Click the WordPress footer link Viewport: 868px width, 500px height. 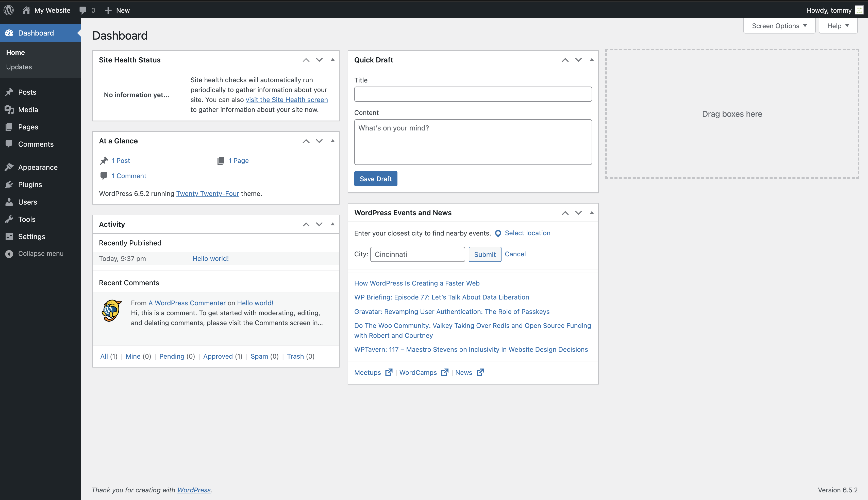[194, 490]
